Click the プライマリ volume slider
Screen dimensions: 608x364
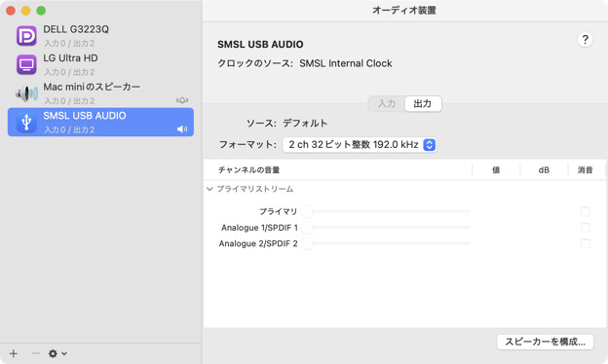pos(386,212)
